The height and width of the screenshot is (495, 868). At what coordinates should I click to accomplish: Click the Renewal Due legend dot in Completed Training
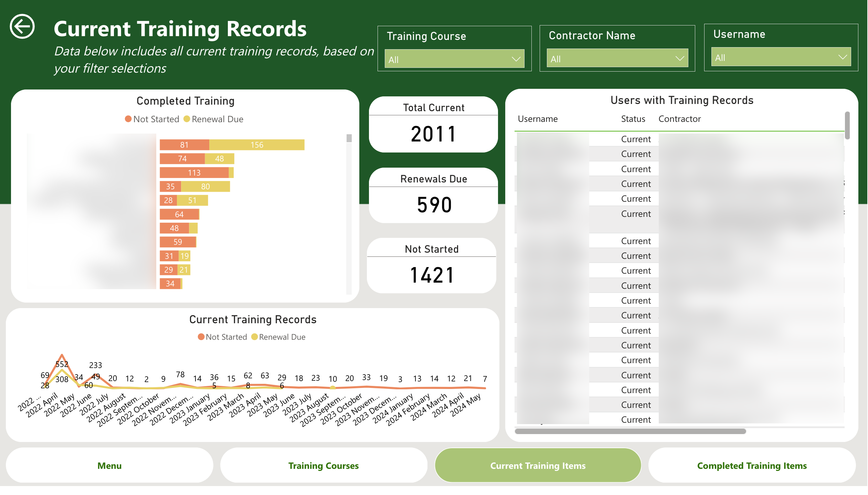pyautogui.click(x=187, y=119)
